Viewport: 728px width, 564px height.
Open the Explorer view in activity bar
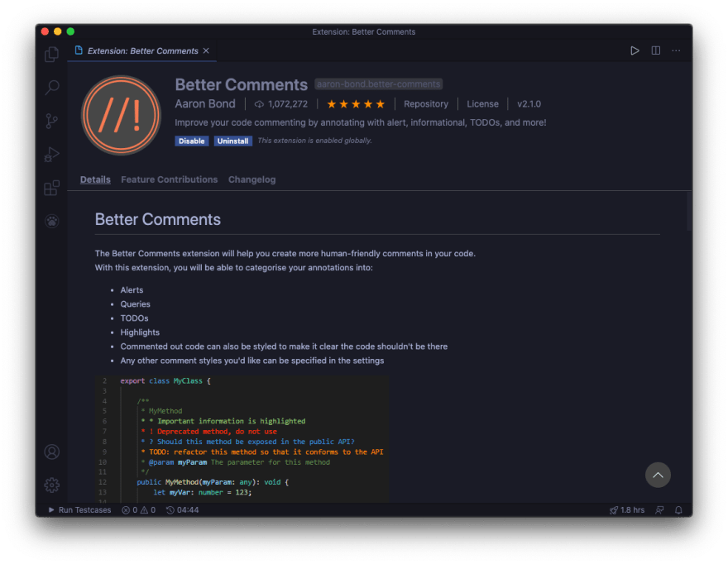(x=51, y=55)
